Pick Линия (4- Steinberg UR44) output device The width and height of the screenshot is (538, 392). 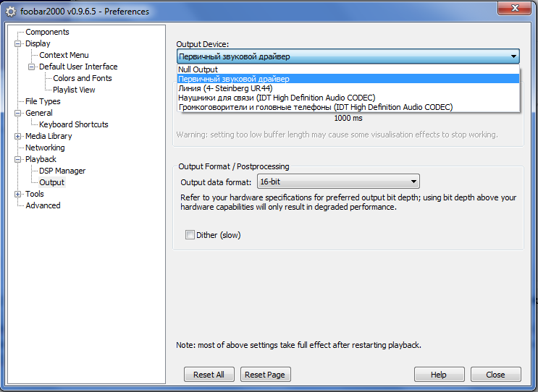[348, 88]
